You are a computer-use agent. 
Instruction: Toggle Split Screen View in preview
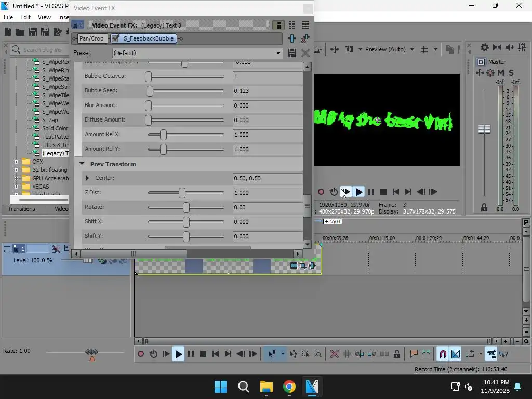349,49
